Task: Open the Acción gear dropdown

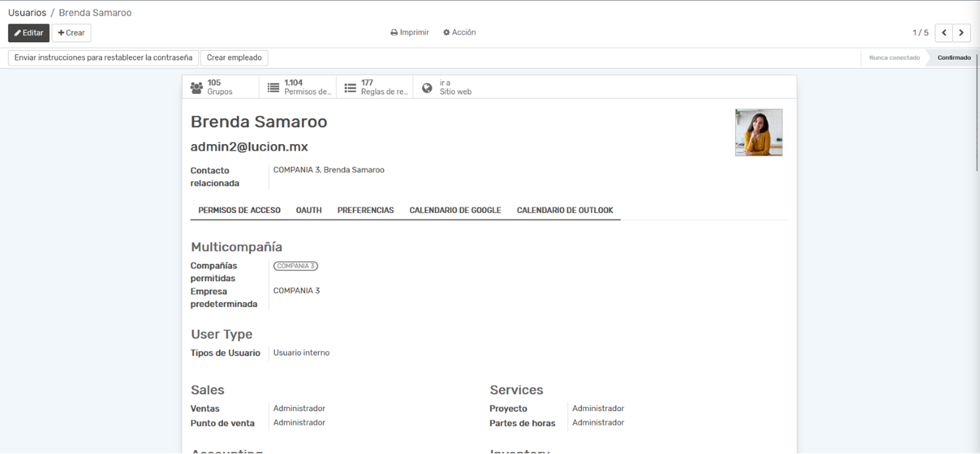Action: (459, 32)
